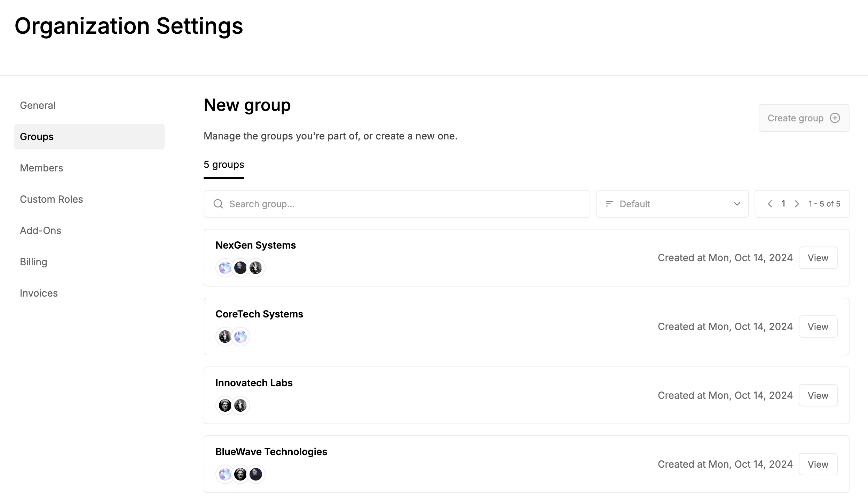Click NexGen Systems created date text
This screenshot has width=868, height=500.
[725, 258]
